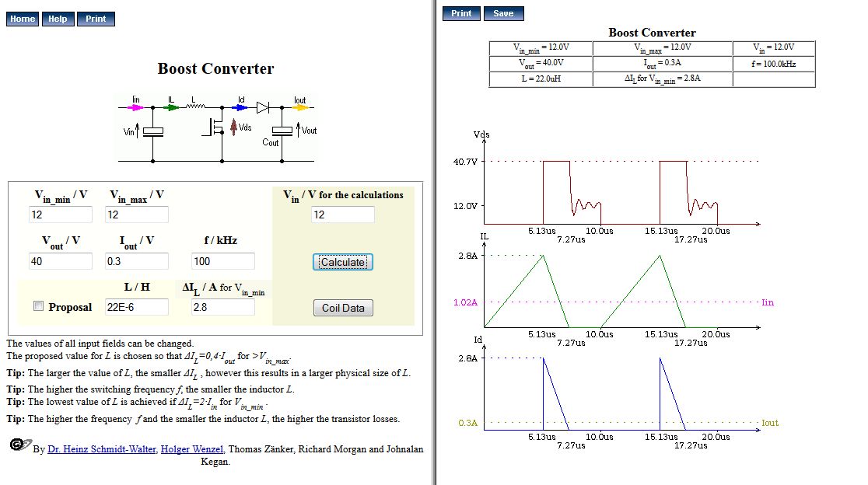Click the 0.3A label on Id graph
The image size is (868, 485).
pyautogui.click(x=467, y=423)
